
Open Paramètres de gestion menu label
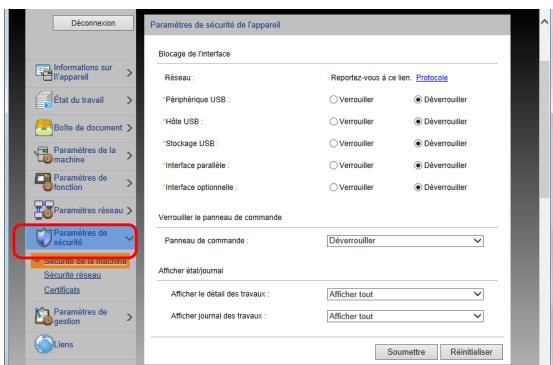click(x=80, y=317)
